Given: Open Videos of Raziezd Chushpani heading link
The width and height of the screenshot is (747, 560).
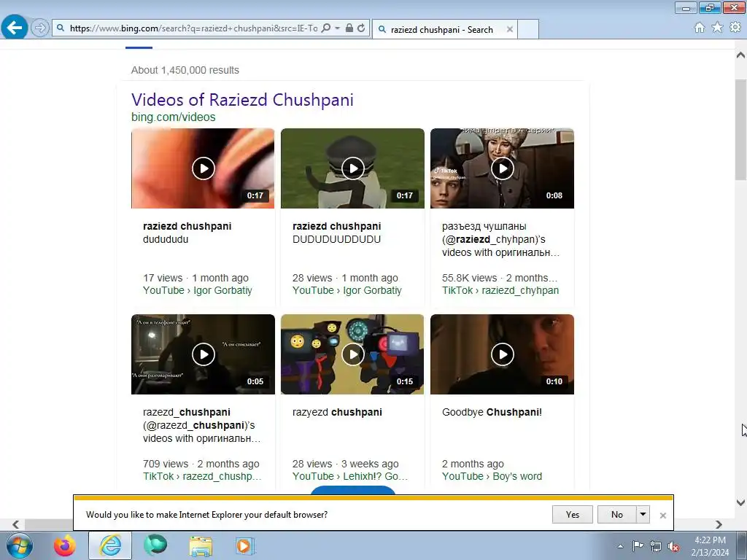Looking at the screenshot, I should coord(242,99).
